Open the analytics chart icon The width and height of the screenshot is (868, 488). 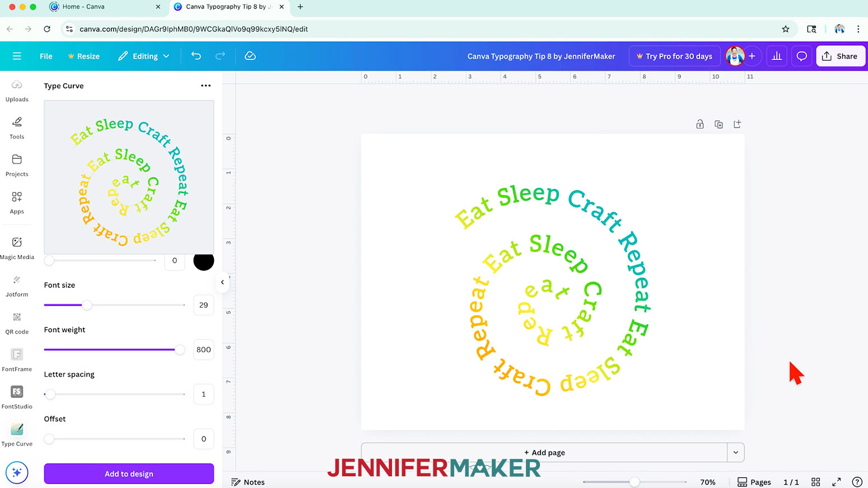(x=777, y=56)
